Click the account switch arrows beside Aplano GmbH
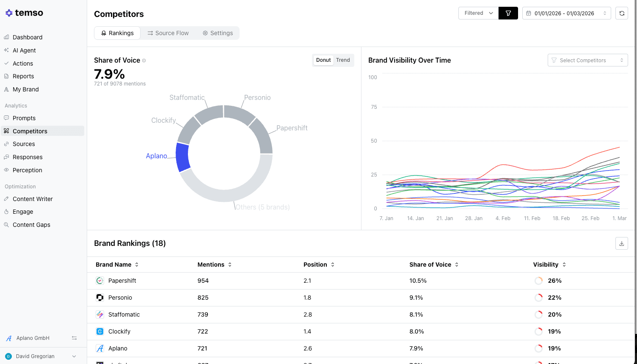Image resolution: width=637 pixels, height=364 pixels. [x=74, y=338]
